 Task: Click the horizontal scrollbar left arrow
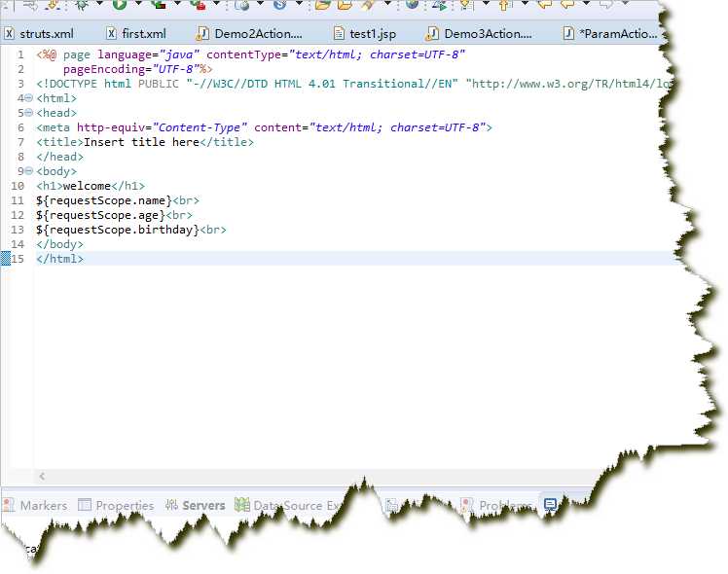42,476
